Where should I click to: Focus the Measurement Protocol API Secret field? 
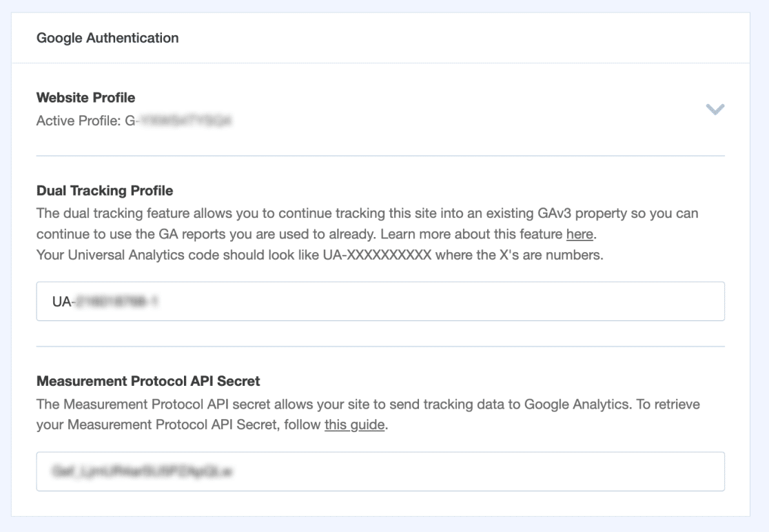click(380, 471)
